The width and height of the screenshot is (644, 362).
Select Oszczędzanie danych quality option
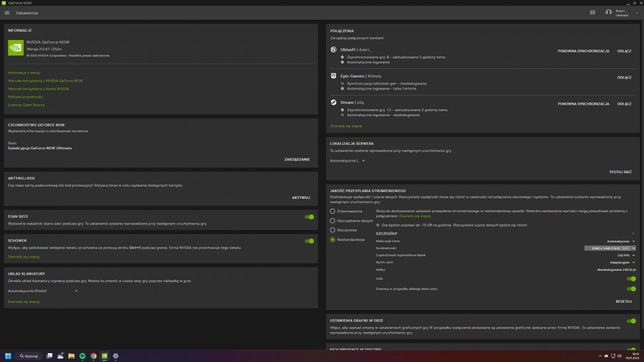pyautogui.click(x=333, y=221)
